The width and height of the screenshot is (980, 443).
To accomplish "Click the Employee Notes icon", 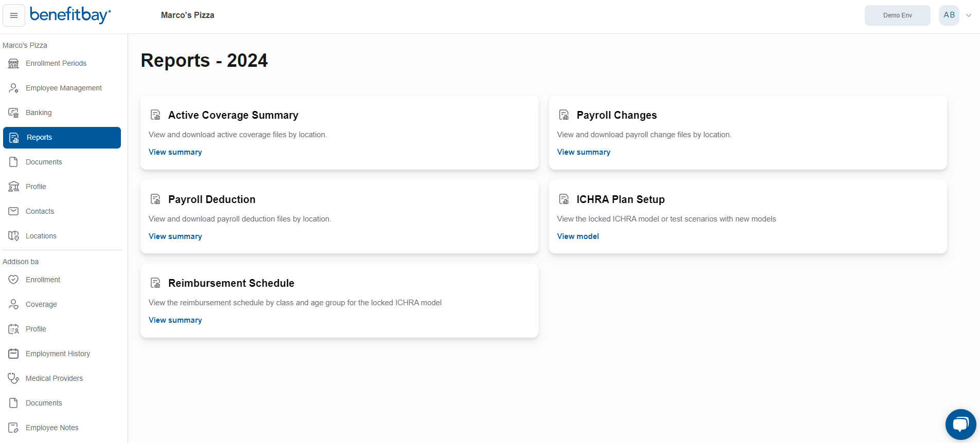I will [13, 428].
